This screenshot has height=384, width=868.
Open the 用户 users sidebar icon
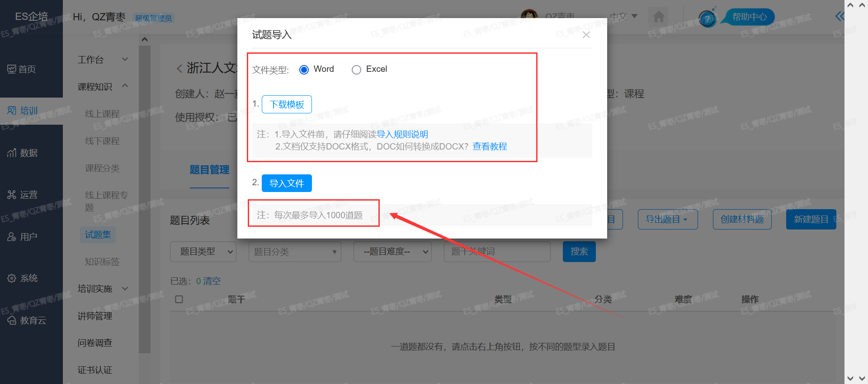tap(12, 237)
